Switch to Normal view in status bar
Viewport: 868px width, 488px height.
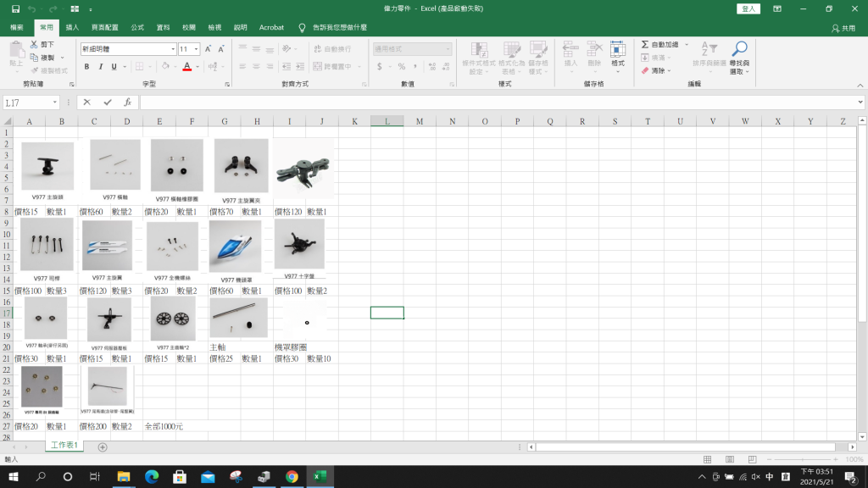tap(708, 459)
